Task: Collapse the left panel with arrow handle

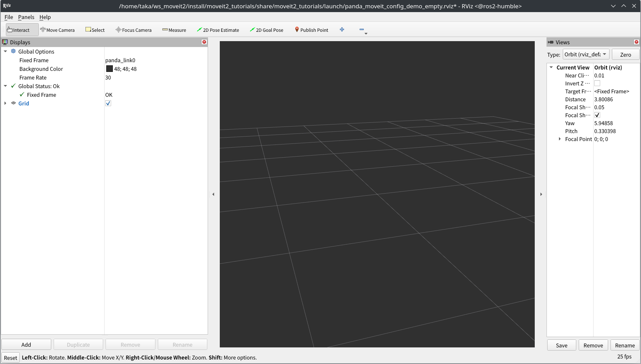Action: [214, 194]
